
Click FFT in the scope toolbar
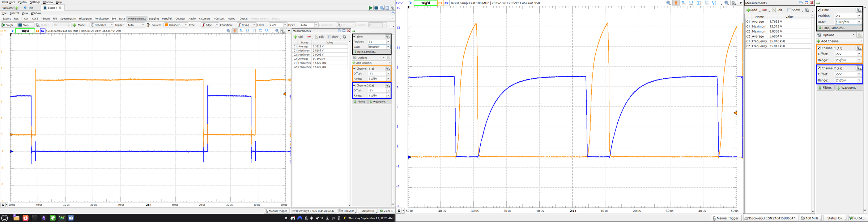pyautogui.click(x=55, y=19)
